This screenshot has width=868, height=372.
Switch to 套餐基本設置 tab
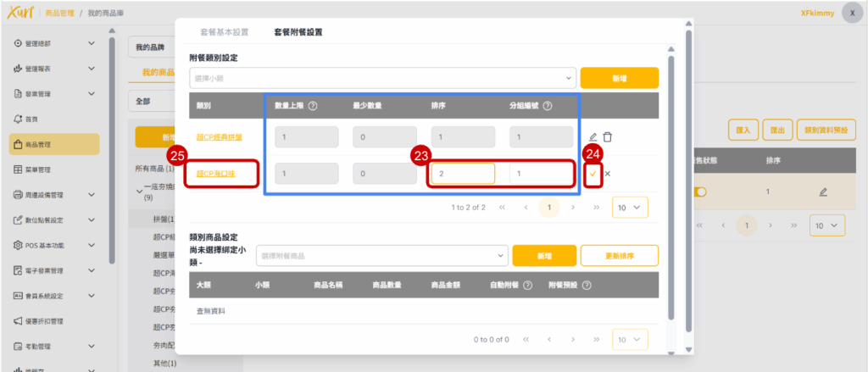[x=225, y=32]
